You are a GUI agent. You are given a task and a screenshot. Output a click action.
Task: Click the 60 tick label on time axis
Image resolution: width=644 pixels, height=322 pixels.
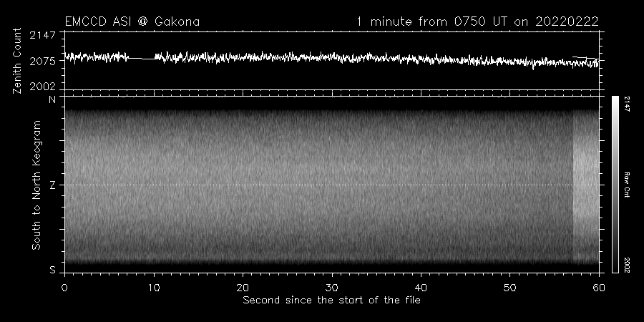coord(599,288)
